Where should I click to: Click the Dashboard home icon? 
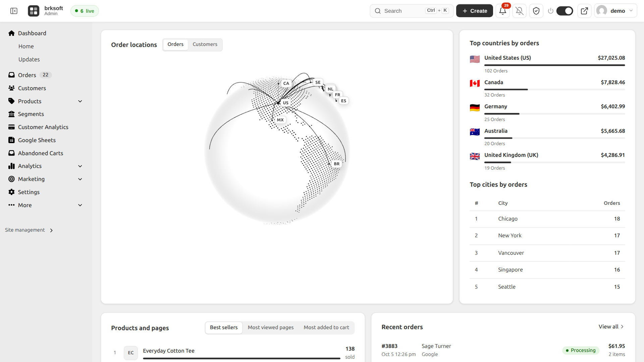(x=11, y=33)
